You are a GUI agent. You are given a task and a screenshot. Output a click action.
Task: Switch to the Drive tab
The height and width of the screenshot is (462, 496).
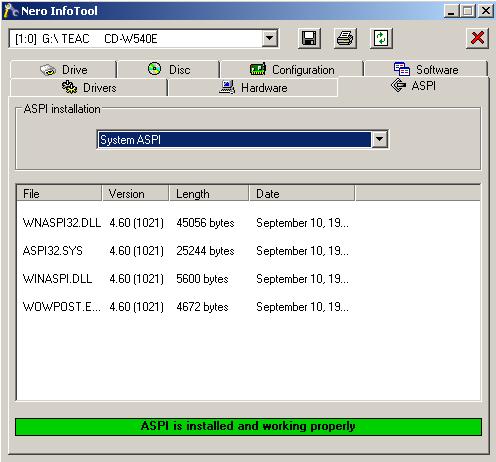tap(63, 70)
